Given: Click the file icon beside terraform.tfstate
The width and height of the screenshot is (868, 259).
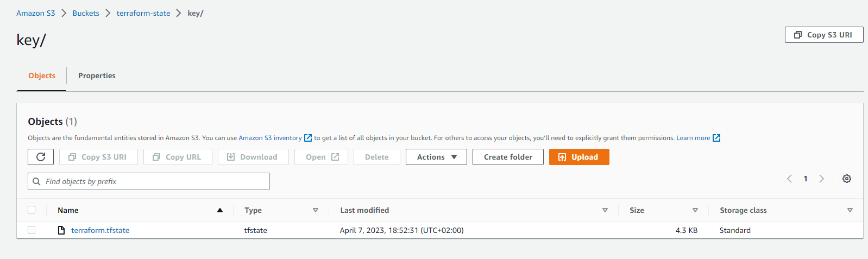Looking at the screenshot, I should pos(61,230).
